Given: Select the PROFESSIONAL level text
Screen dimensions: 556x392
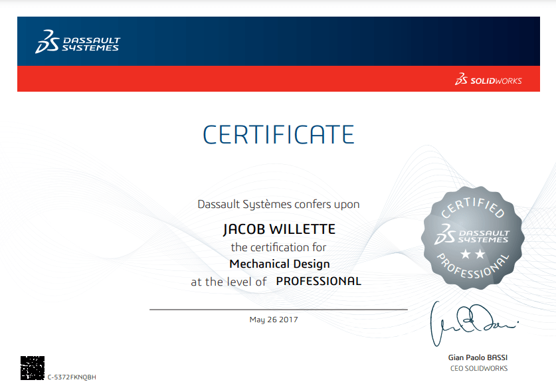Looking at the screenshot, I should pyautogui.click(x=318, y=281).
